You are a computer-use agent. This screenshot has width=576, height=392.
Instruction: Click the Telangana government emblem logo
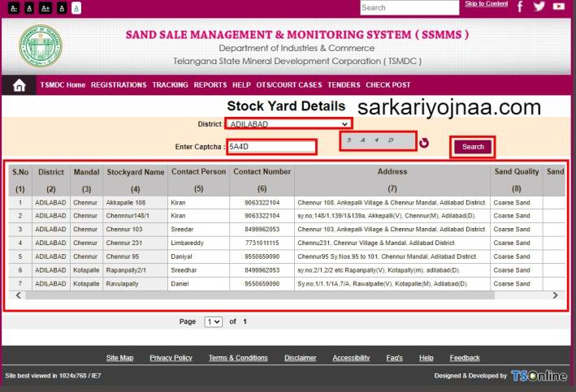(x=41, y=46)
